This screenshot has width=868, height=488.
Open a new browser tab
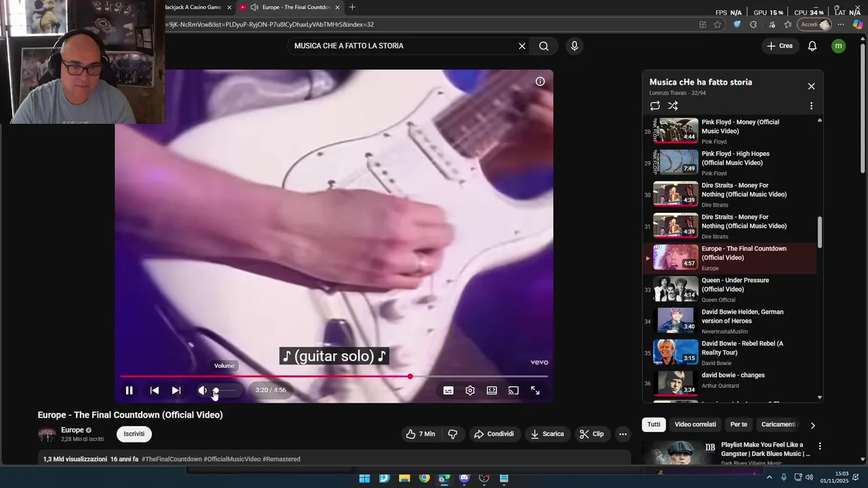352,7
